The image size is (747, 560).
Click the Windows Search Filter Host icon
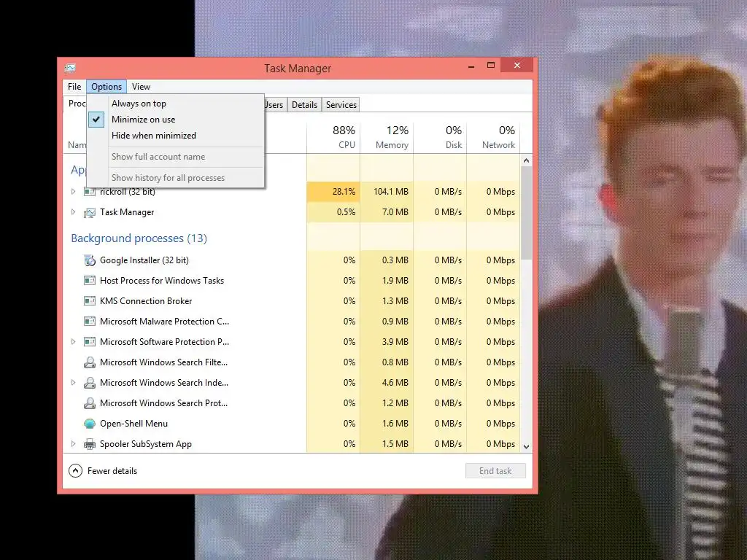(90, 362)
